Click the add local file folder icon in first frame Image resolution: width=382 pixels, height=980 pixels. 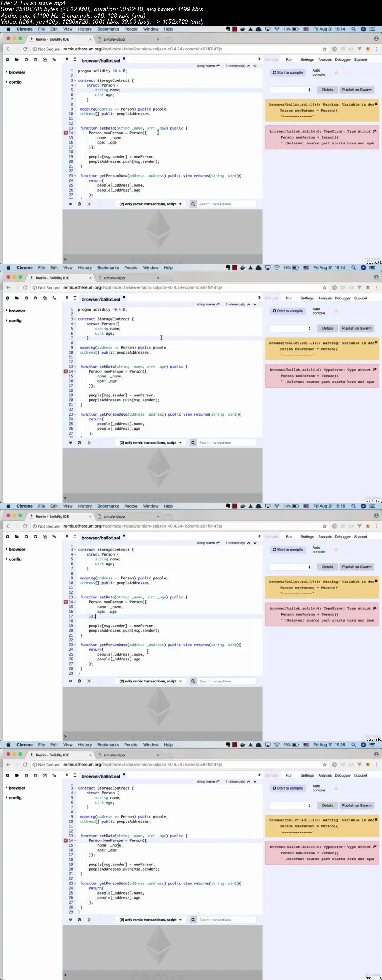pyautogui.click(x=17, y=60)
